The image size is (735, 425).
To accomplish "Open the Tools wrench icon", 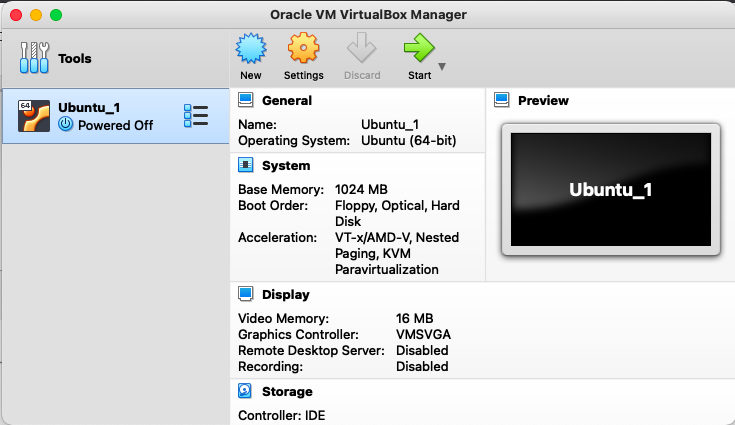I will 34,58.
